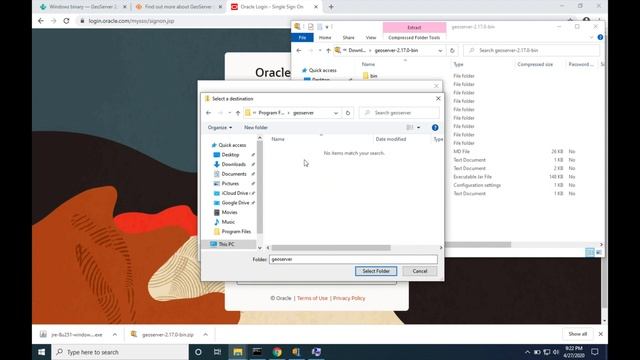Expand the dialog address path dropdown
Viewport: 640px width, 360px height.
tap(336, 113)
